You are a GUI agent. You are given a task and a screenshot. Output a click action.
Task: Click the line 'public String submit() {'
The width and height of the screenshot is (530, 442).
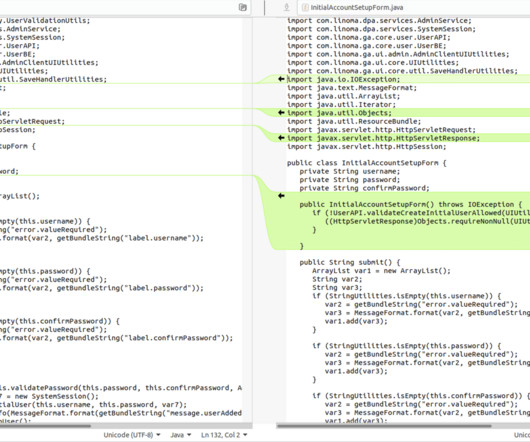(x=350, y=263)
